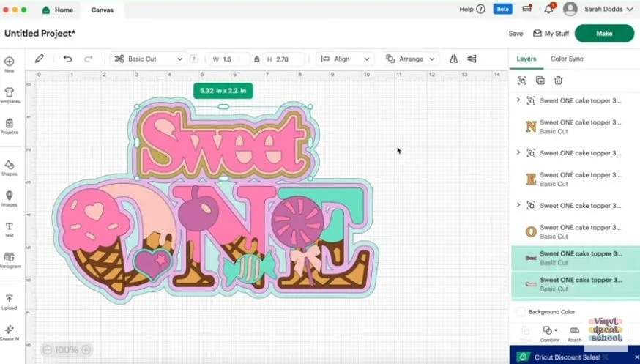Viewport: 640px width, 364px height.
Task: Switch to the Canvas tab
Action: pyautogui.click(x=102, y=10)
